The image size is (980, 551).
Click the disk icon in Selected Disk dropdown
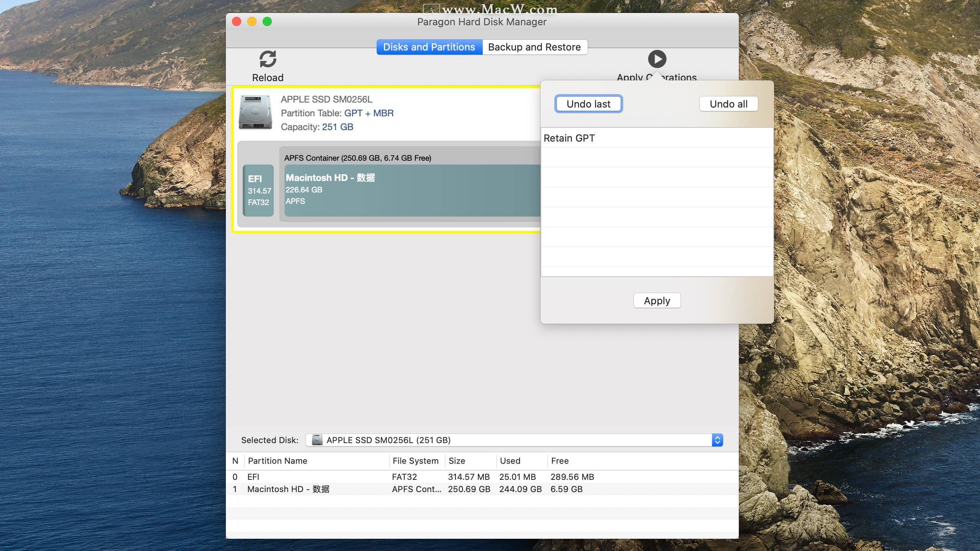pyautogui.click(x=317, y=440)
